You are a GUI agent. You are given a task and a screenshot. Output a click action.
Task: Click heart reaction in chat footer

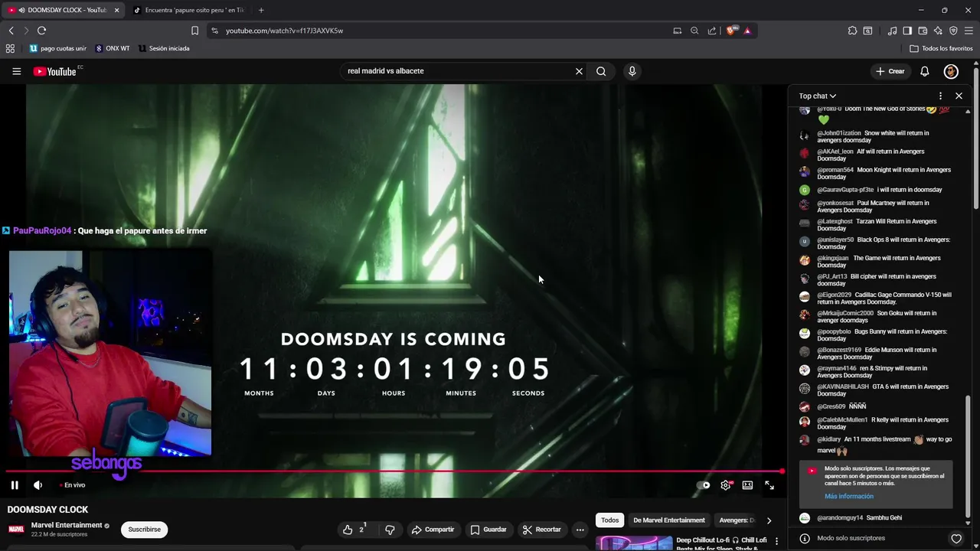pyautogui.click(x=956, y=539)
